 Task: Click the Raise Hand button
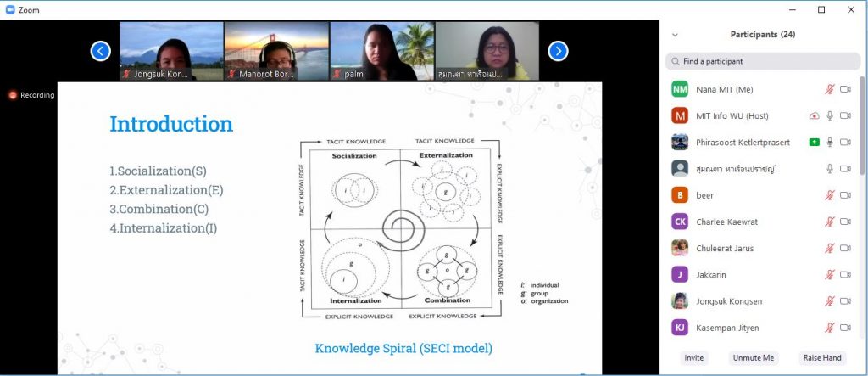821,357
